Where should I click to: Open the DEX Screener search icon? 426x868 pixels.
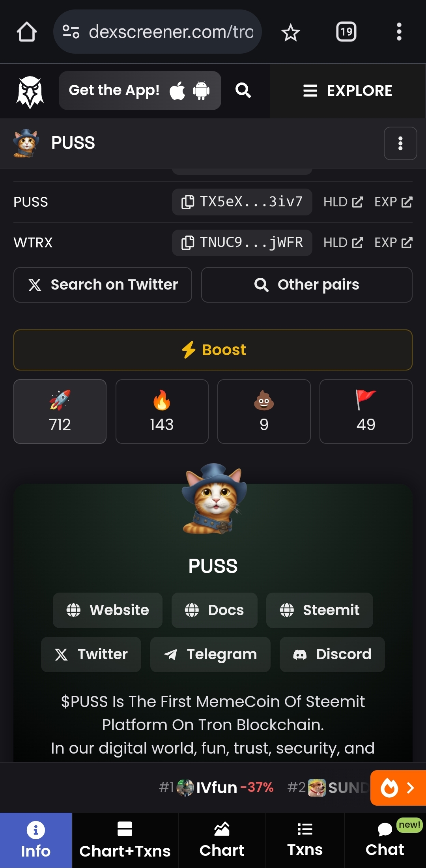tap(243, 90)
